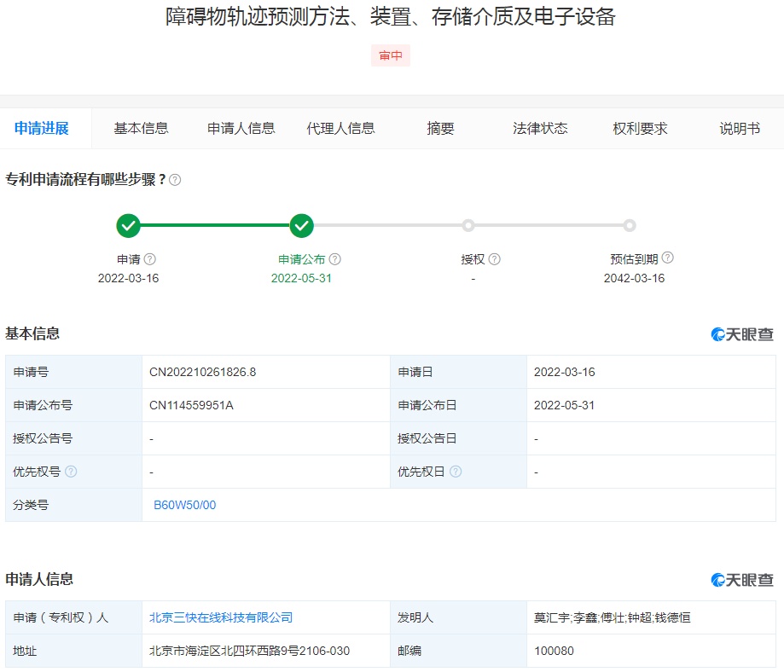Click the 预估到期 step circle on timeline

coord(630,226)
